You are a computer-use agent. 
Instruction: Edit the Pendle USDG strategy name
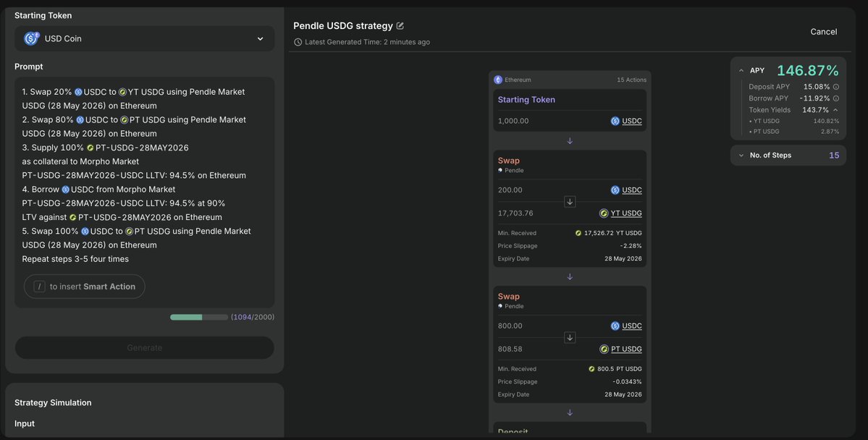400,26
